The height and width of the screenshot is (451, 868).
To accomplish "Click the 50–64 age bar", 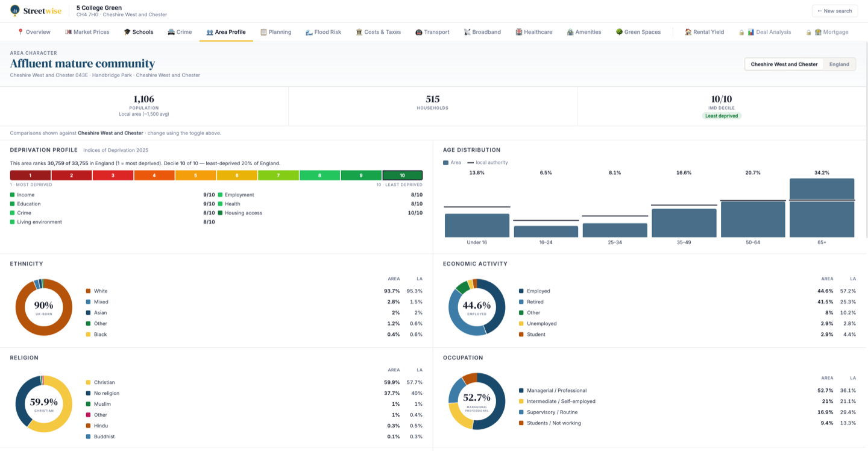I will 753,219.
